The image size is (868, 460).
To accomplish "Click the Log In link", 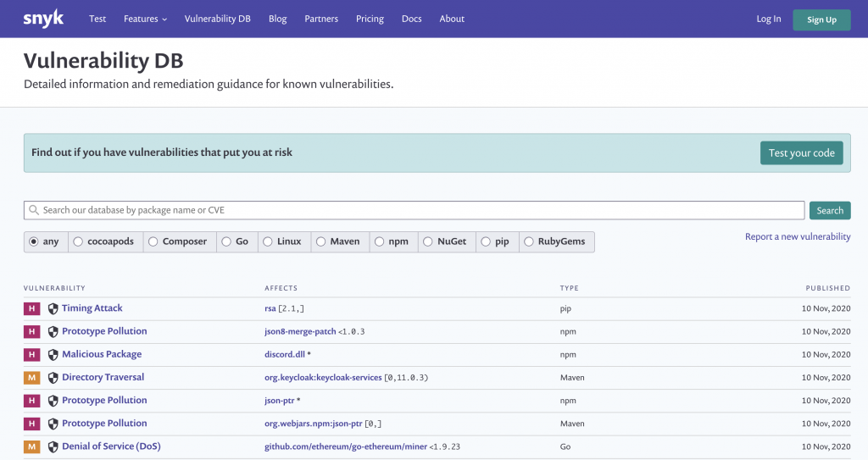I will pos(769,19).
